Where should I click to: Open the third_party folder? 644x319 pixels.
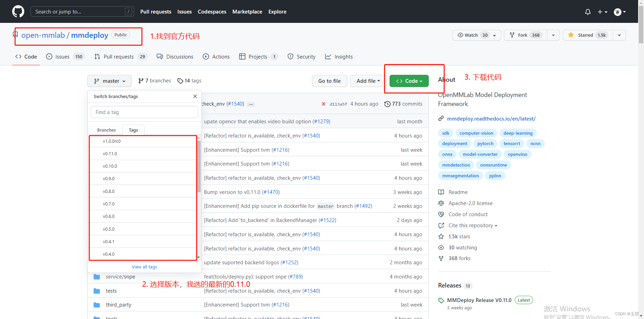119,305
